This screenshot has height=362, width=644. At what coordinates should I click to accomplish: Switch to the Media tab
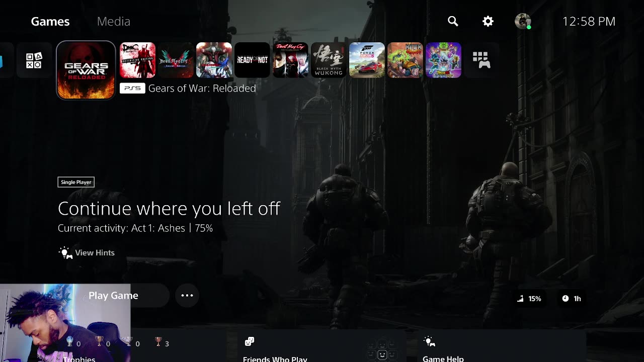[114, 21]
